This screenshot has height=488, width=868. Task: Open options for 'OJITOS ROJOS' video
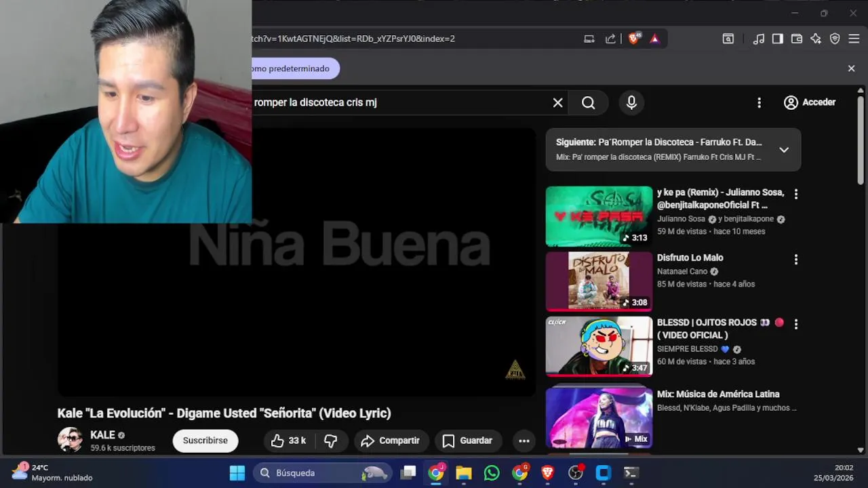click(796, 324)
